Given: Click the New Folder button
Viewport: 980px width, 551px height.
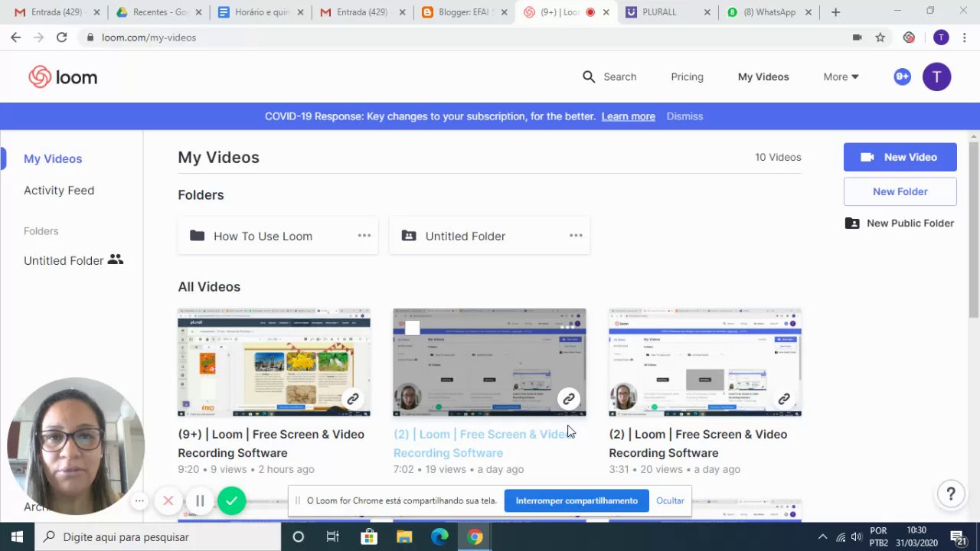Looking at the screenshot, I should point(900,191).
